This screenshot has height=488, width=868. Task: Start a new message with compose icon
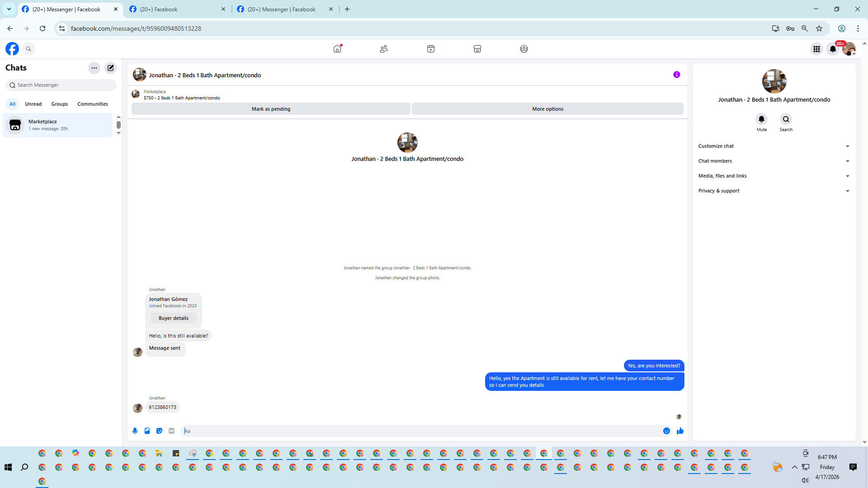tap(110, 68)
